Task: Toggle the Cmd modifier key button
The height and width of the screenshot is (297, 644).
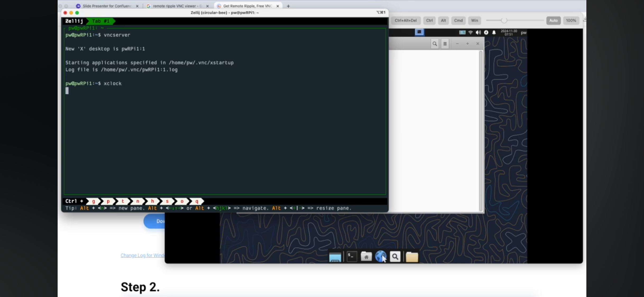Action: [458, 20]
